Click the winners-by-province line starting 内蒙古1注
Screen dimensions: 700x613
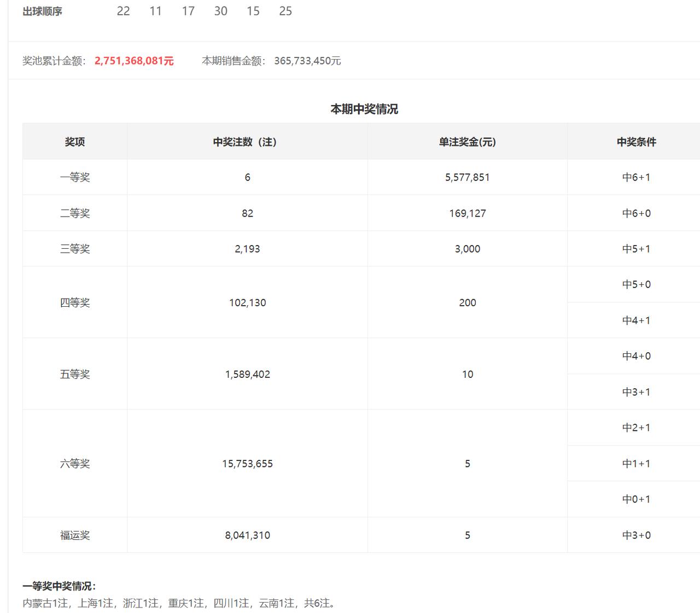179,603
